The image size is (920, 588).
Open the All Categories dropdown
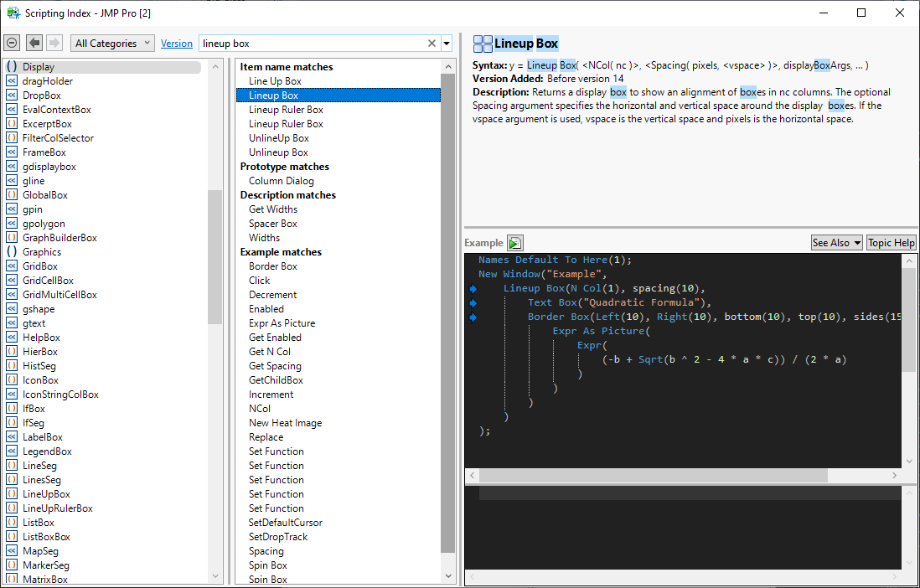(x=113, y=44)
